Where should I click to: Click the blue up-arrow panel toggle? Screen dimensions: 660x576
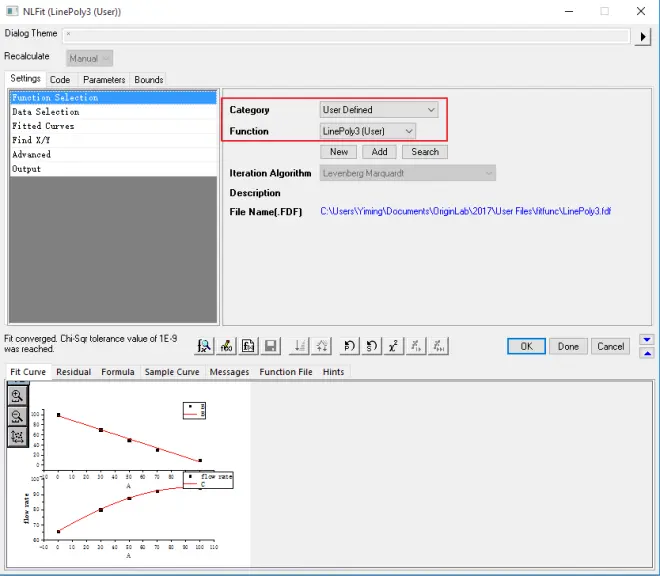click(x=647, y=353)
